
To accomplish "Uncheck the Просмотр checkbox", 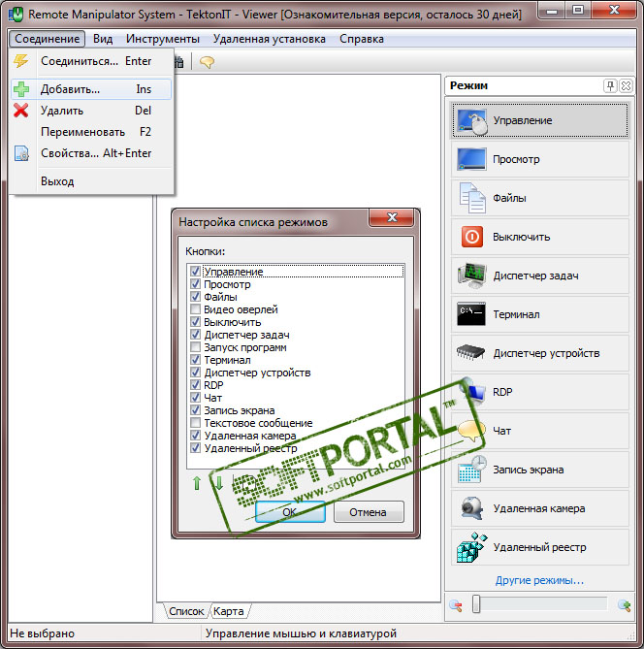I will pos(195,284).
